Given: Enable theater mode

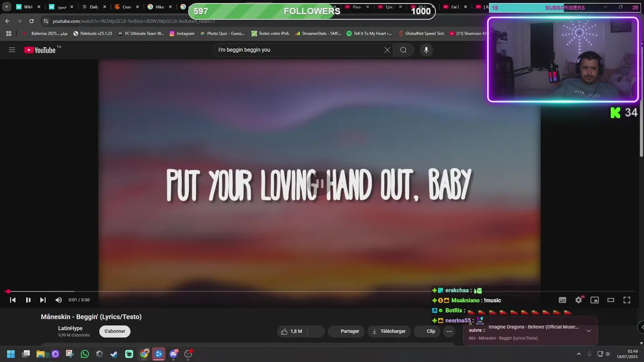Looking at the screenshot, I should [611, 300].
